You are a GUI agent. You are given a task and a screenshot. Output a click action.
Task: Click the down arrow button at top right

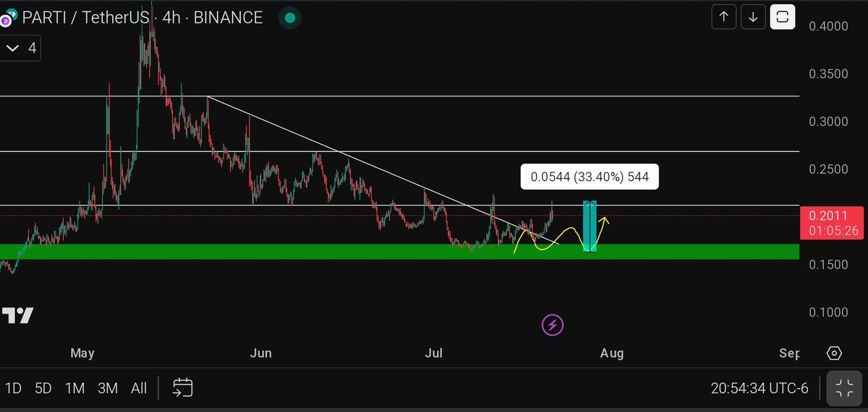(753, 17)
